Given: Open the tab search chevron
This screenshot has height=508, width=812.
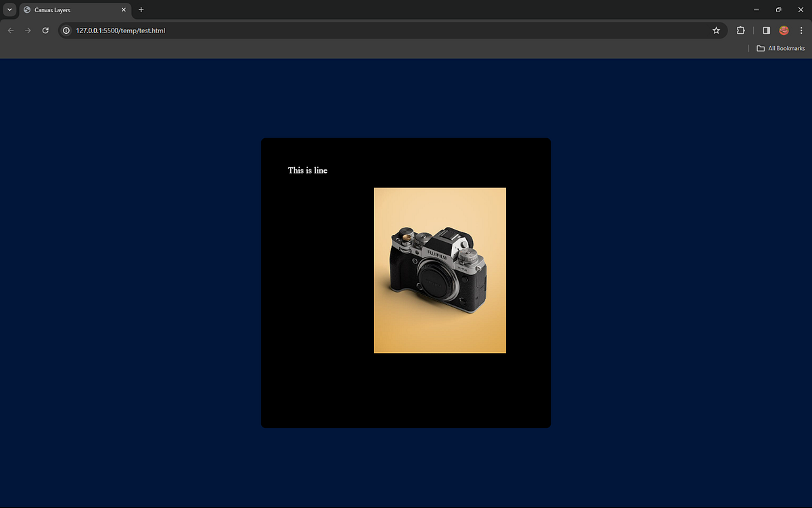Looking at the screenshot, I should coord(9,9).
